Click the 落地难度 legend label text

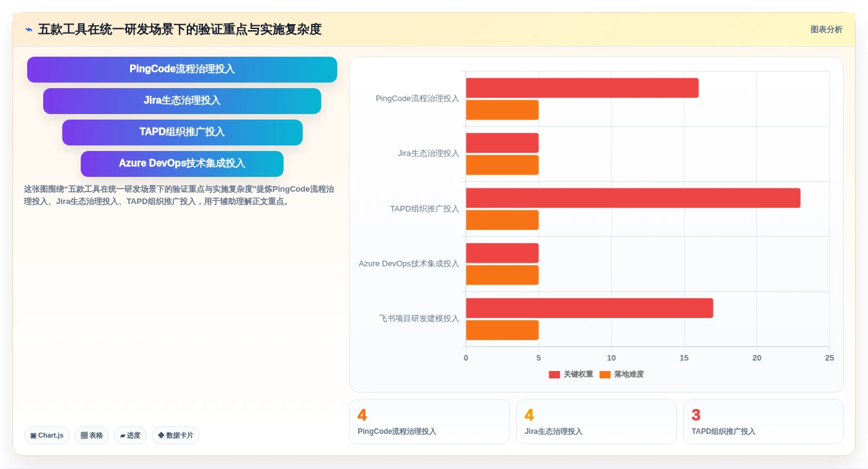(629, 375)
